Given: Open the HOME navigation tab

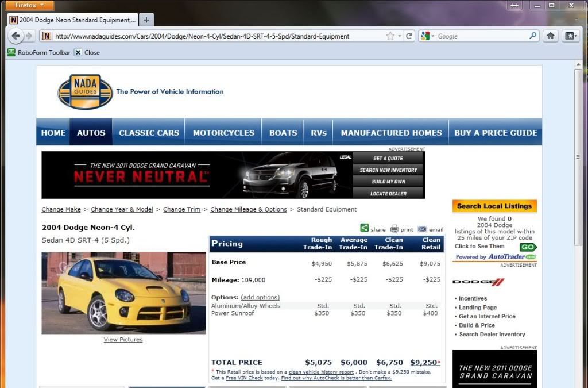Looking at the screenshot, I should click(53, 132).
